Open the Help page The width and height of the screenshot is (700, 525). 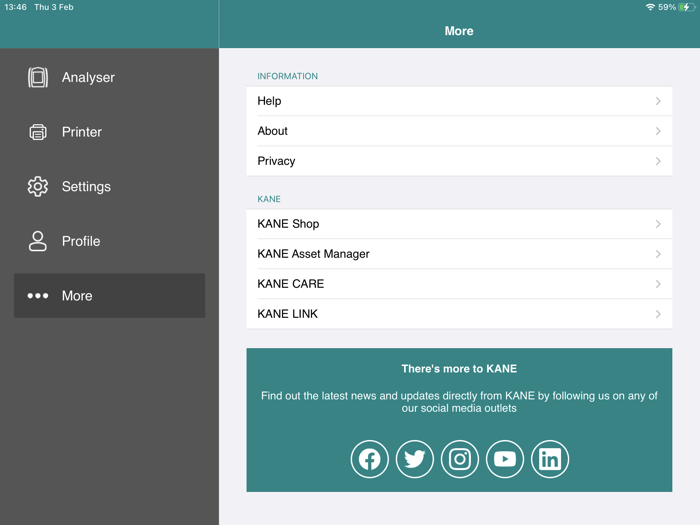click(459, 101)
